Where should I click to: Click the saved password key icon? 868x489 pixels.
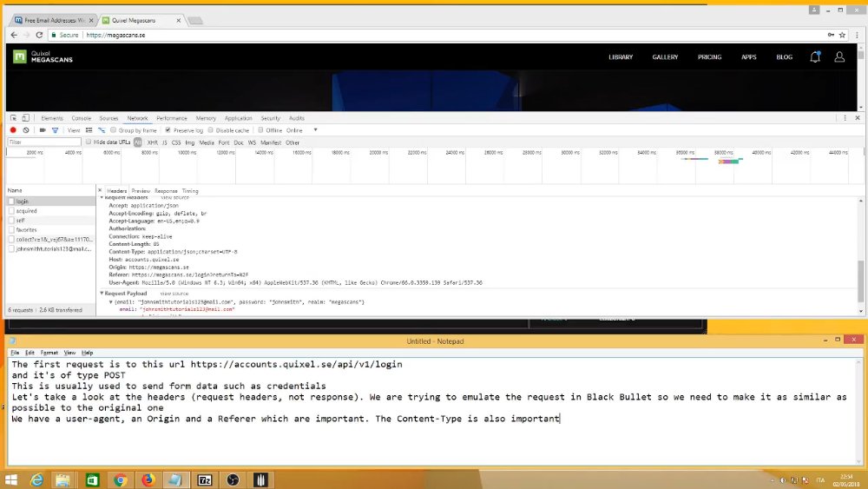(x=831, y=35)
